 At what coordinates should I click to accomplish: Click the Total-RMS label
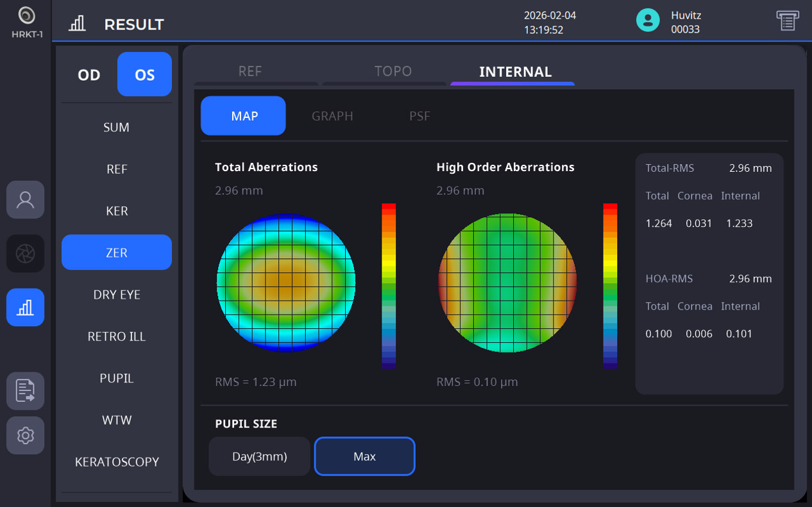point(670,169)
